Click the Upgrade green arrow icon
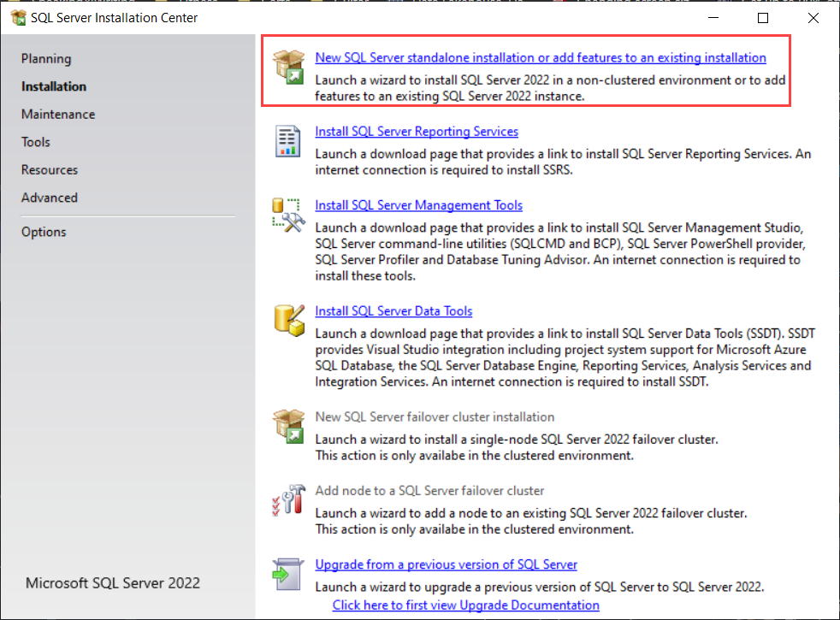The width and height of the screenshot is (840, 620). click(x=287, y=574)
